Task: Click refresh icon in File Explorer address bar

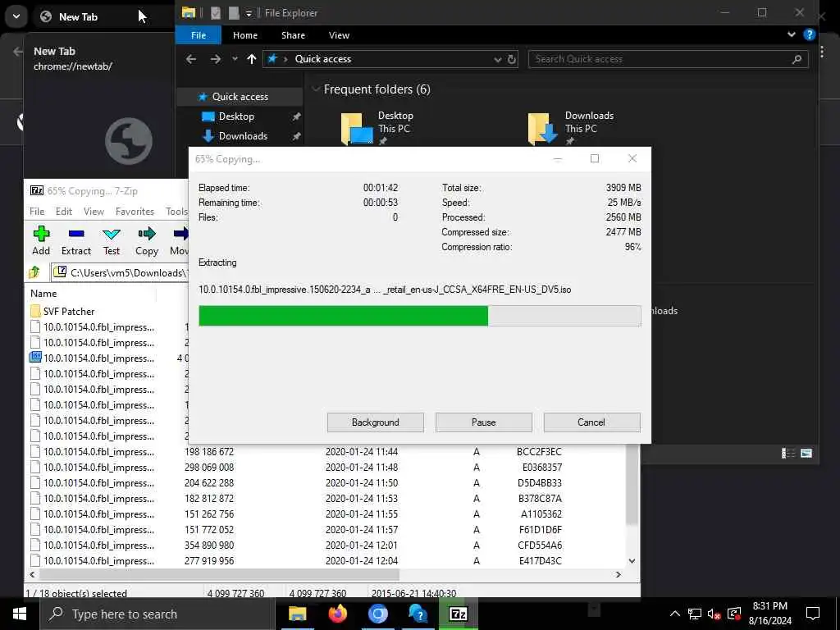Action: [512, 59]
